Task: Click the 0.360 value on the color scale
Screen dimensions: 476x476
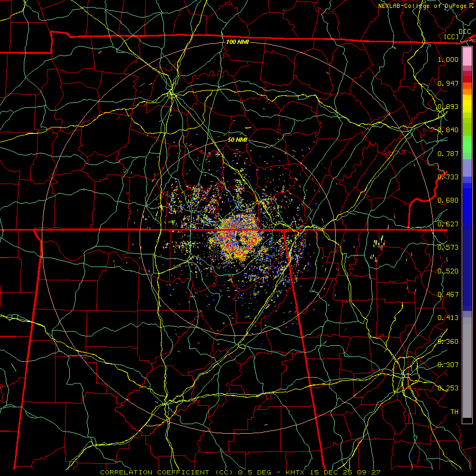Action: point(448,342)
